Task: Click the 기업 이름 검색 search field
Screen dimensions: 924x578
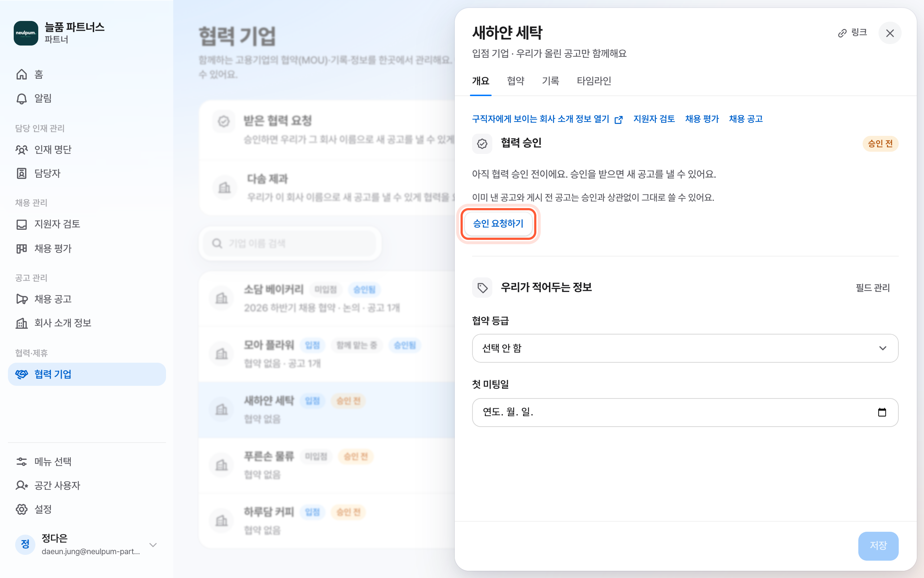Action: coord(290,243)
